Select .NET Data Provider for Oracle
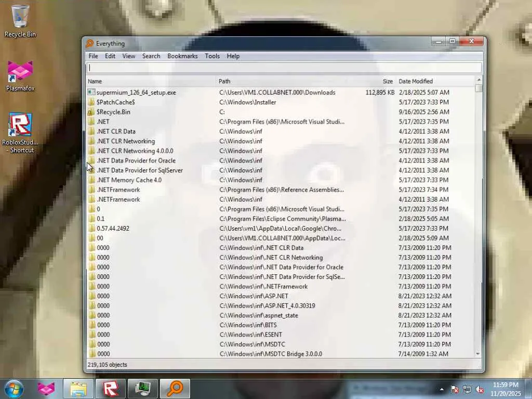Viewport: 532px width, 399px height. [x=281, y=161]
